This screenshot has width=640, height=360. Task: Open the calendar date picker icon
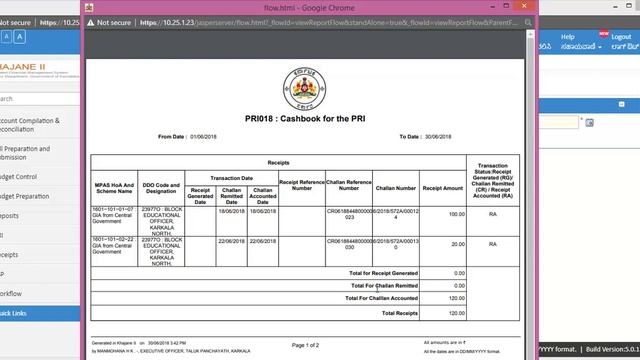tap(589, 122)
